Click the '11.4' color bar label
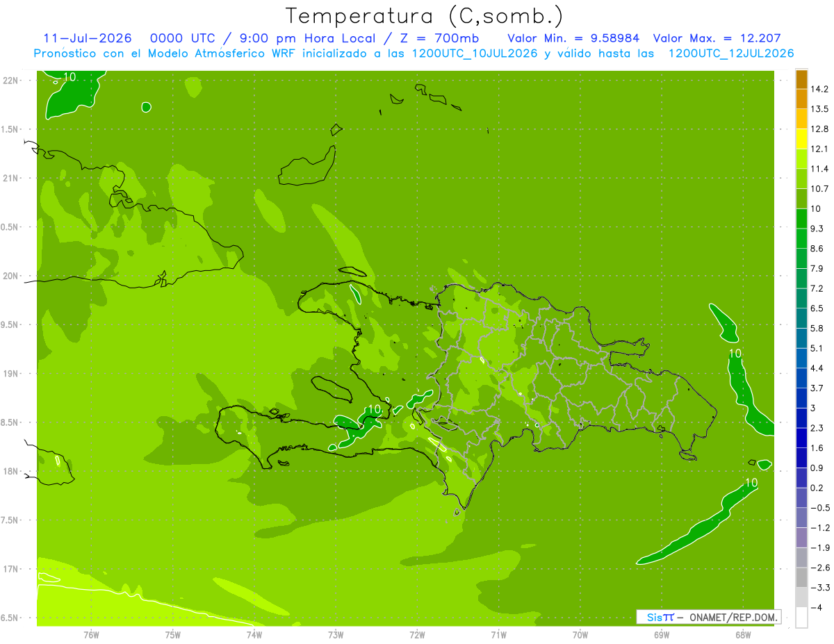 click(x=820, y=169)
